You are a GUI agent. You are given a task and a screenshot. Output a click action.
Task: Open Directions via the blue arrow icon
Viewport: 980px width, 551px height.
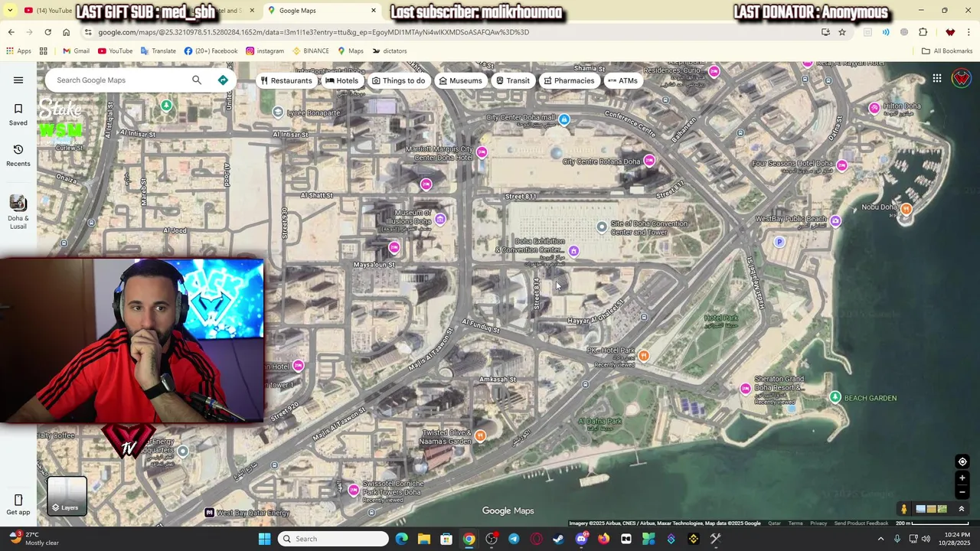[223, 80]
